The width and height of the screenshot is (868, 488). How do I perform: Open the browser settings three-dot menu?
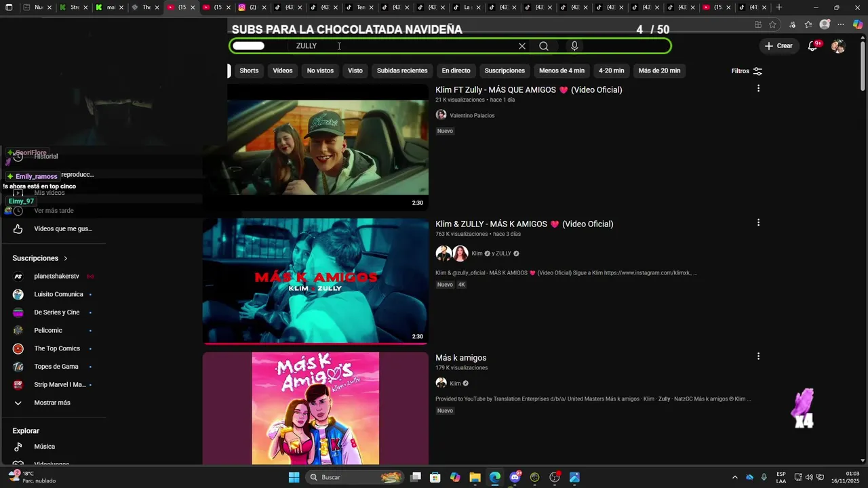tap(841, 24)
